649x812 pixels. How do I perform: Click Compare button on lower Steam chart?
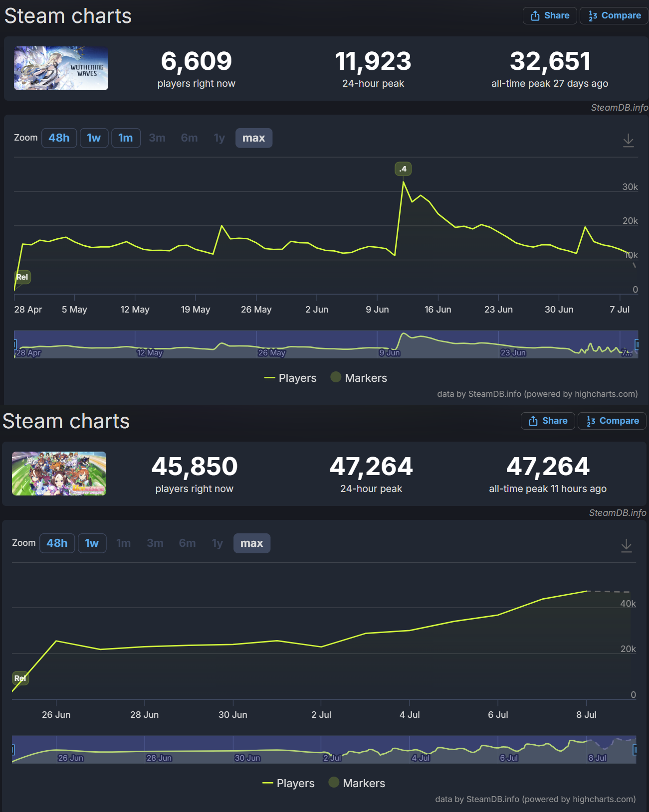612,421
